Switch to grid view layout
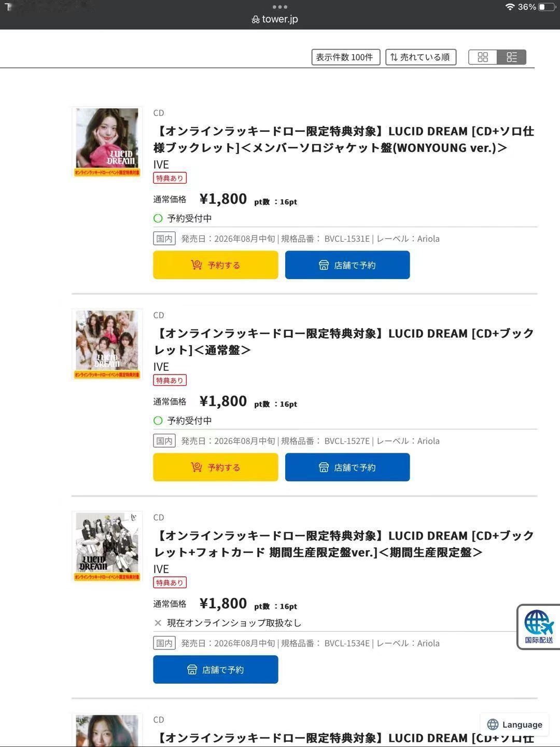The width and height of the screenshot is (560, 747). click(483, 57)
